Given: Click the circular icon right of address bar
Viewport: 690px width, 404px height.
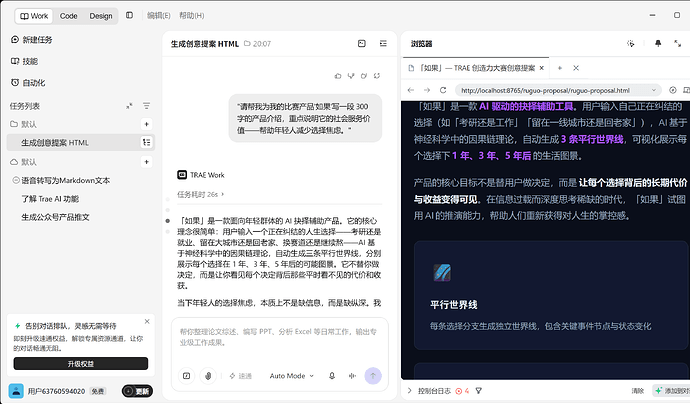Looking at the screenshot, I should [x=673, y=90].
